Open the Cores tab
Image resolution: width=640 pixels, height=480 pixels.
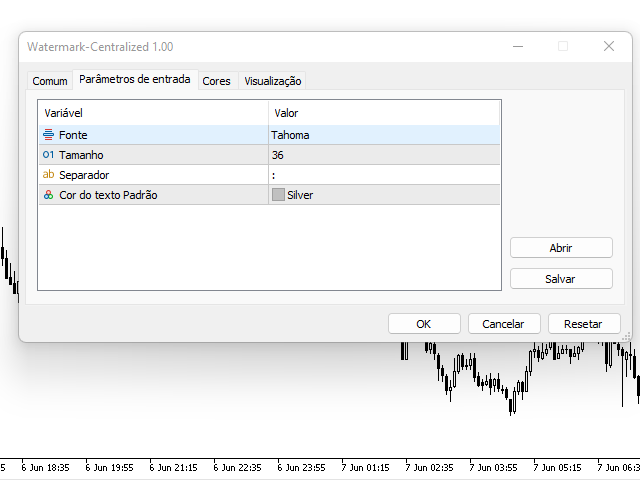[216, 81]
